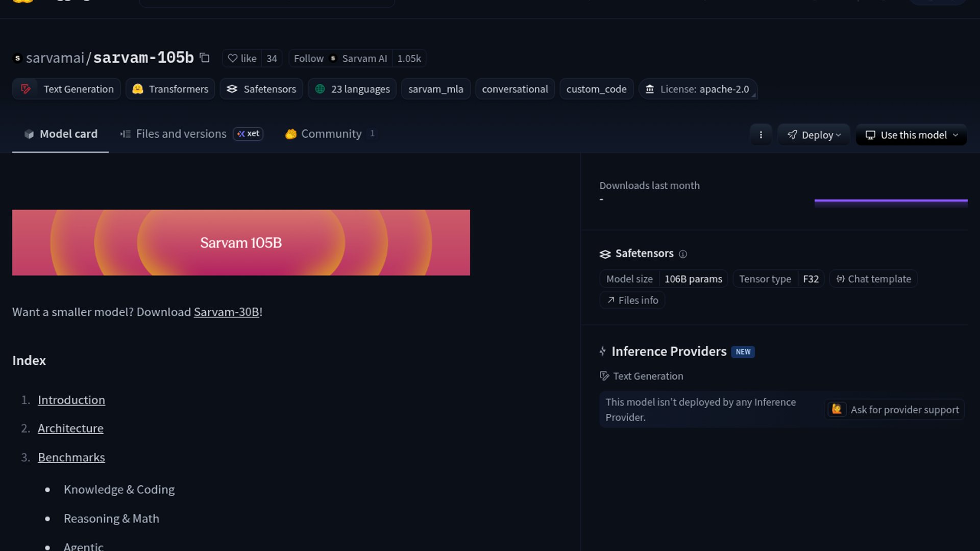This screenshot has width=980, height=551.
Task: Switch to Files and versions tab
Action: (x=181, y=134)
